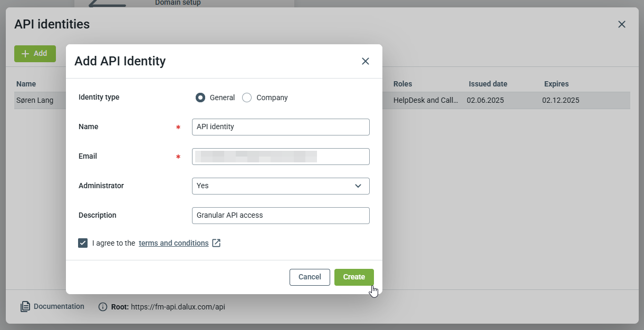Uncheck the terms agreement checkbox

(83, 243)
